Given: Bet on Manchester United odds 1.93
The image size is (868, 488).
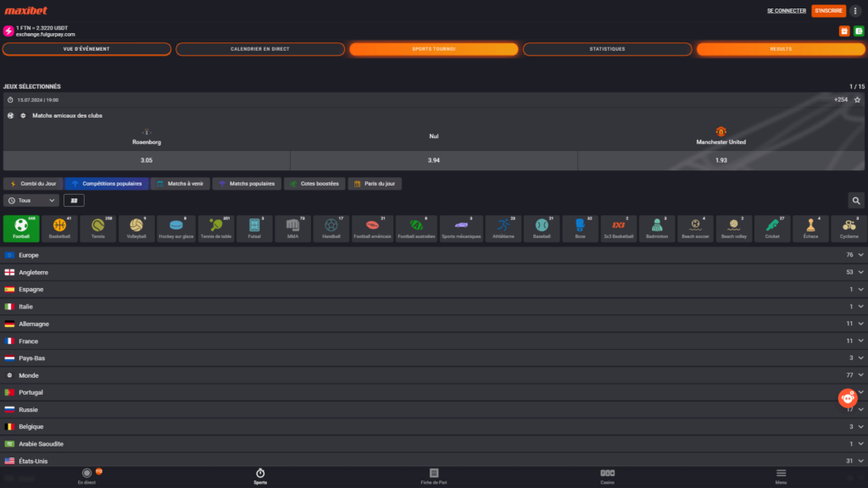Looking at the screenshot, I should tap(721, 160).
